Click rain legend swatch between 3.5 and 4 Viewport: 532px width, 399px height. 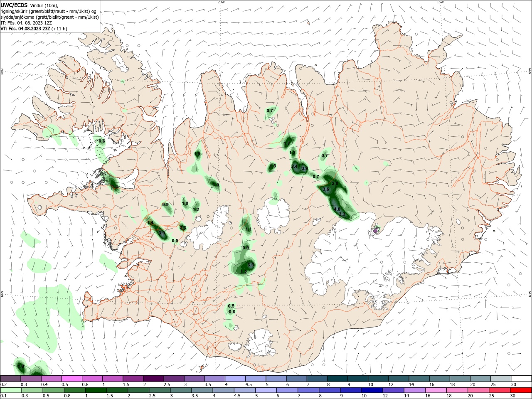click(x=202, y=390)
